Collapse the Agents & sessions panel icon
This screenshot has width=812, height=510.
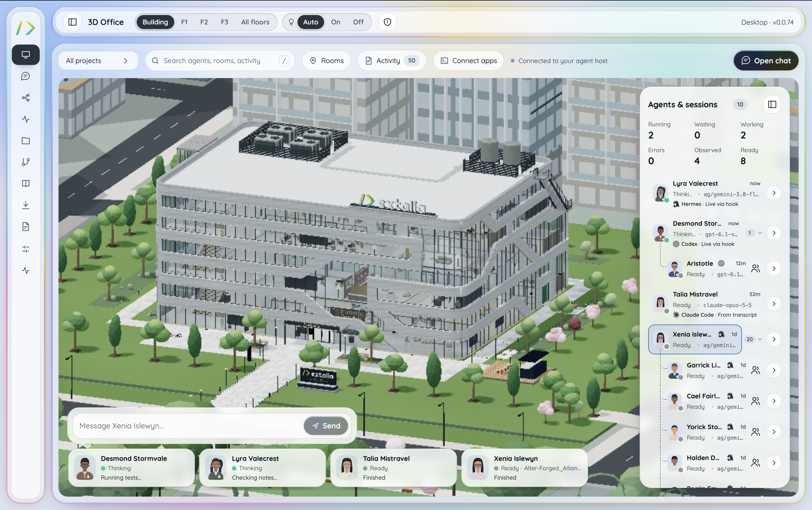(772, 104)
